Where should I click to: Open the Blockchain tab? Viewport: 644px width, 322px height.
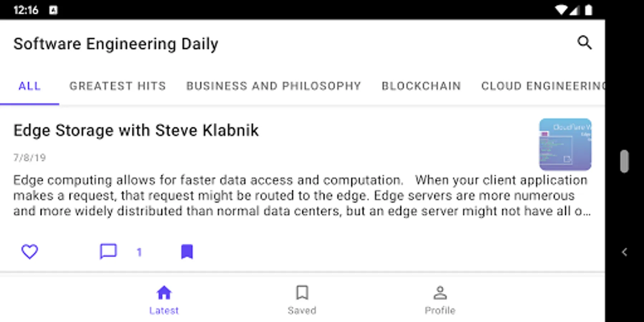coord(421,86)
